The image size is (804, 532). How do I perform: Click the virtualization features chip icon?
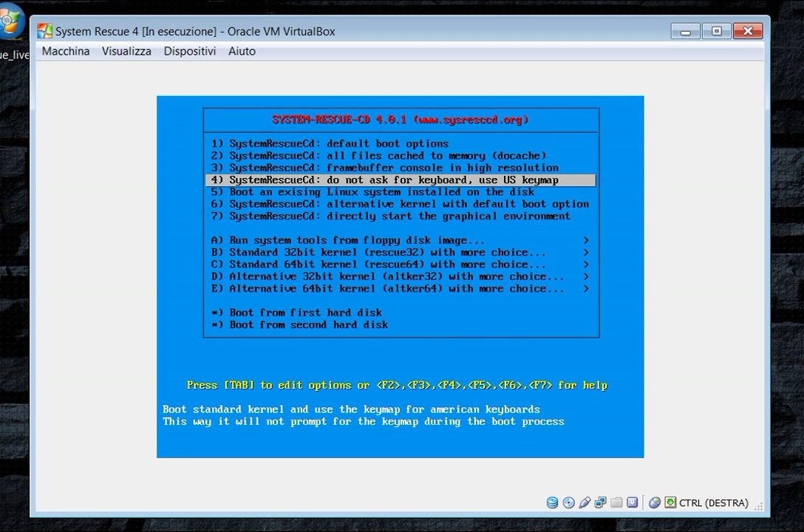[x=633, y=502]
